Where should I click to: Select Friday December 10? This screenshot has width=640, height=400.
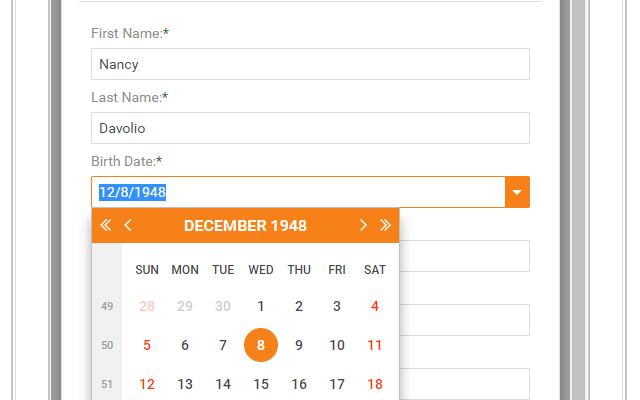[337, 345]
